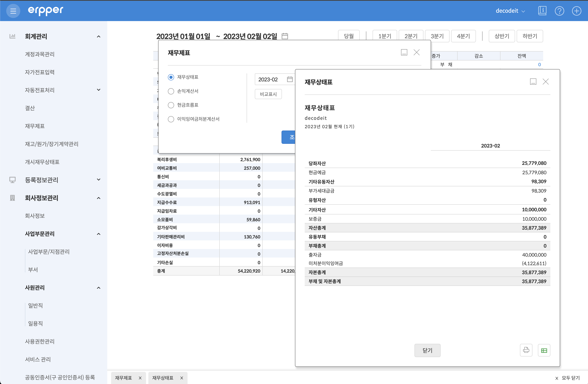
Task: Click the help question mark icon
Action: point(559,11)
